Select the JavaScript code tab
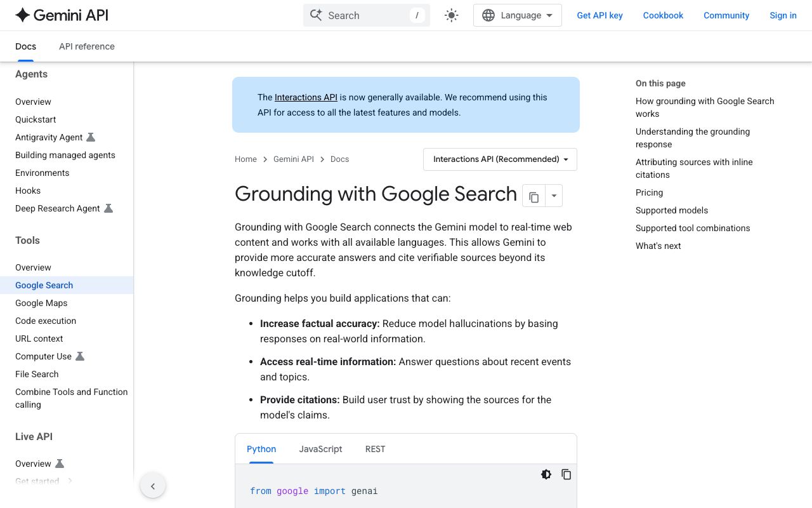The width and height of the screenshot is (812, 508). (320, 449)
